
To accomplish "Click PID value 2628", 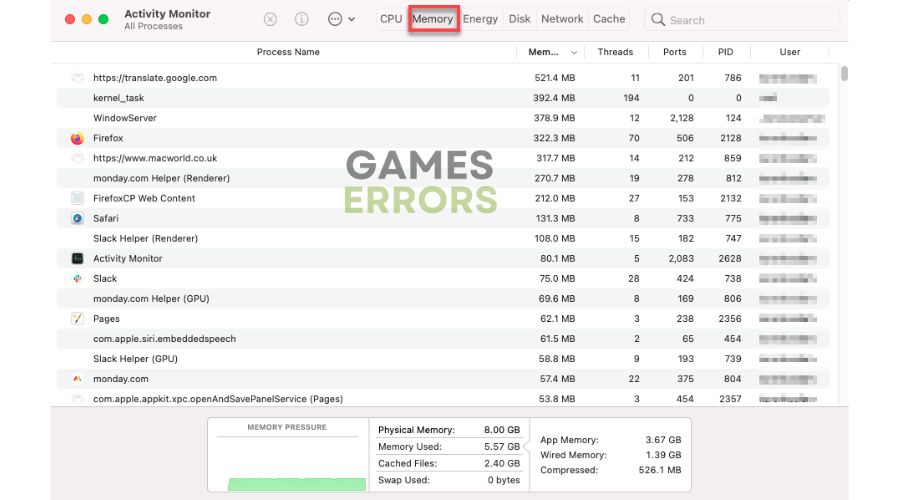I will pyautogui.click(x=730, y=259).
